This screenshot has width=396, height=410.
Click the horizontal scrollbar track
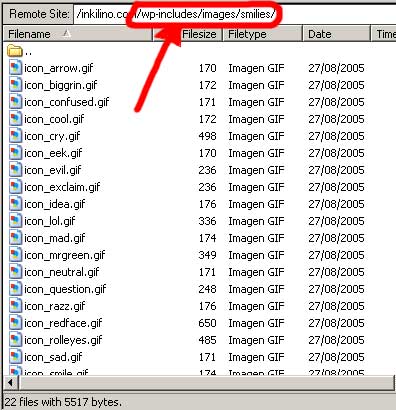(x=207, y=382)
